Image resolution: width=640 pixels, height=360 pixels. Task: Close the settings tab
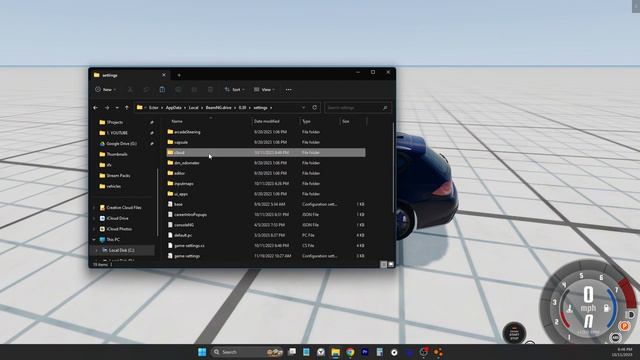coord(164,75)
